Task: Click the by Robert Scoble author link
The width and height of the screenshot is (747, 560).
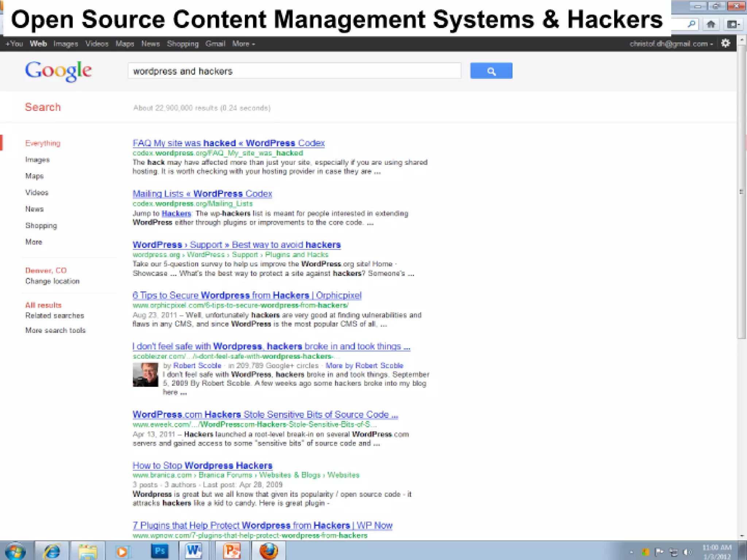Action: [197, 365]
